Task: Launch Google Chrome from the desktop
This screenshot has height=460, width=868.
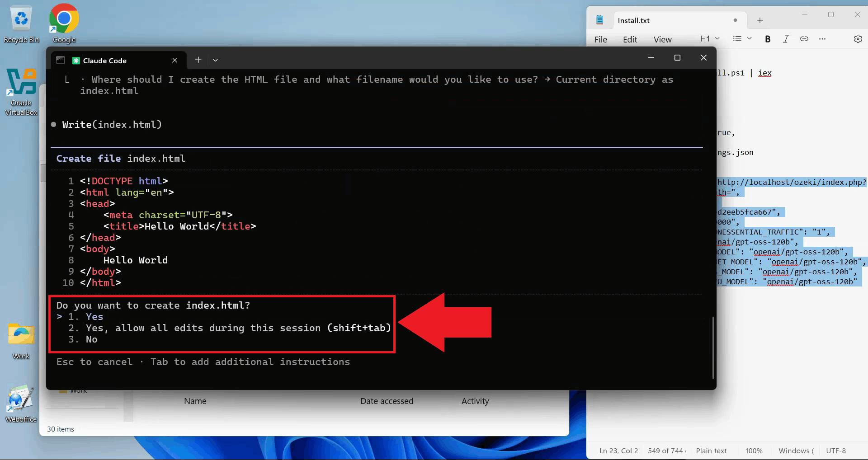Action: (63, 18)
